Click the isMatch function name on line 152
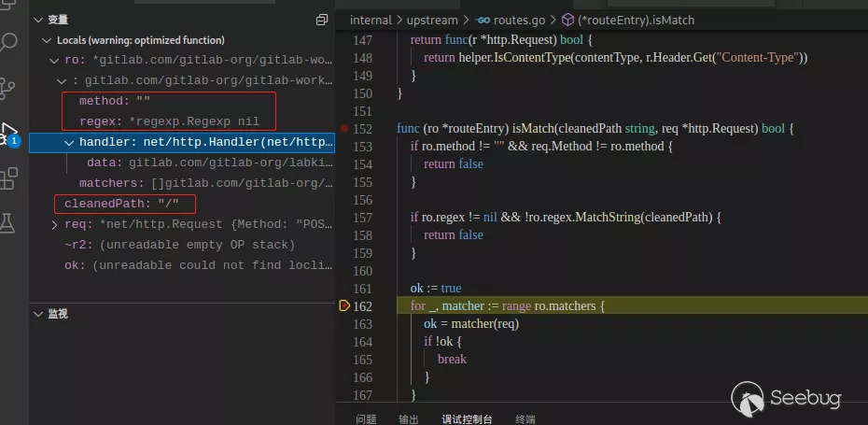868x425 pixels. [533, 129]
